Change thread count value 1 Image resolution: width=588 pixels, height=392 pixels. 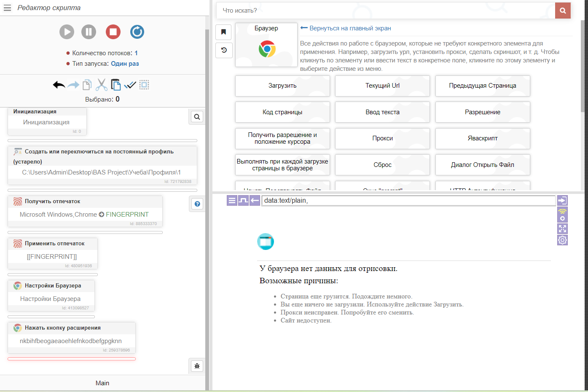tap(136, 53)
